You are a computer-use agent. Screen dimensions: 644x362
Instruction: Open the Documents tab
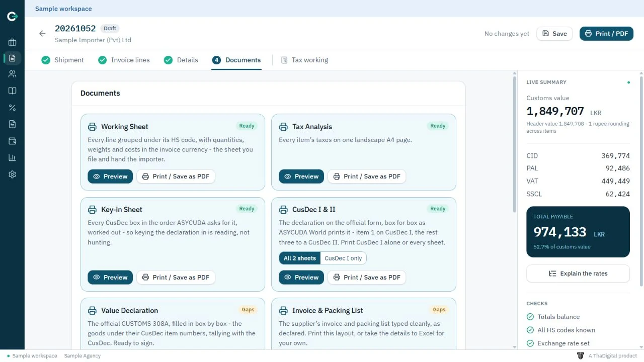tap(236, 60)
